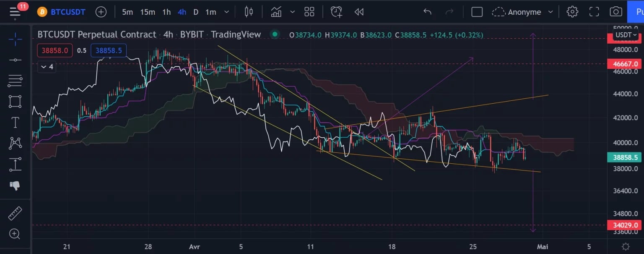Toggle the layout rectangle selector

477,12
